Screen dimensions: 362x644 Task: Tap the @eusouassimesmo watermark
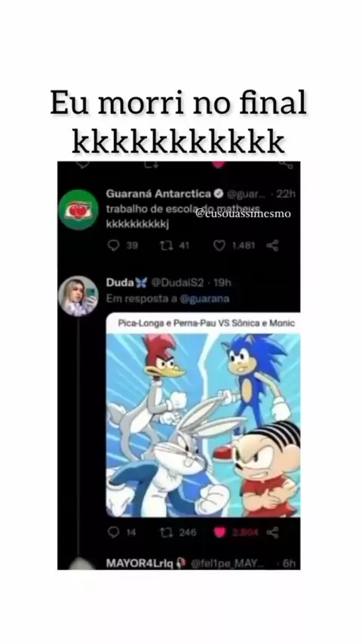(244, 213)
